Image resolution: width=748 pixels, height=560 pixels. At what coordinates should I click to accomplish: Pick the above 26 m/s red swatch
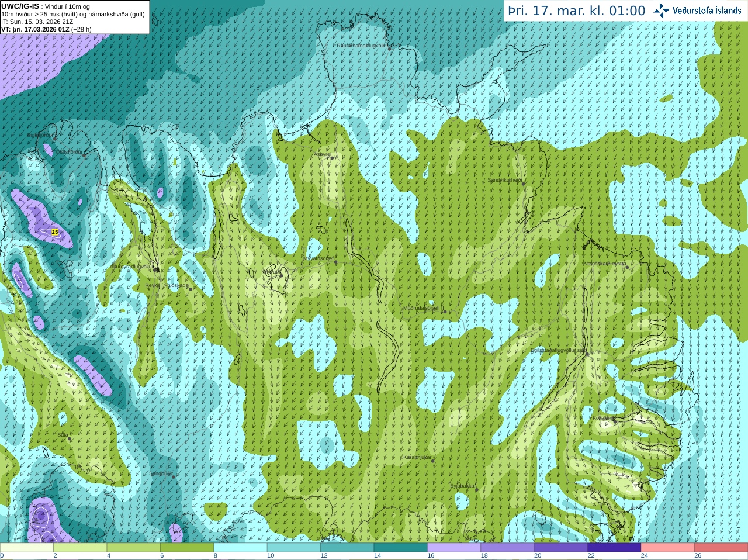(721, 548)
